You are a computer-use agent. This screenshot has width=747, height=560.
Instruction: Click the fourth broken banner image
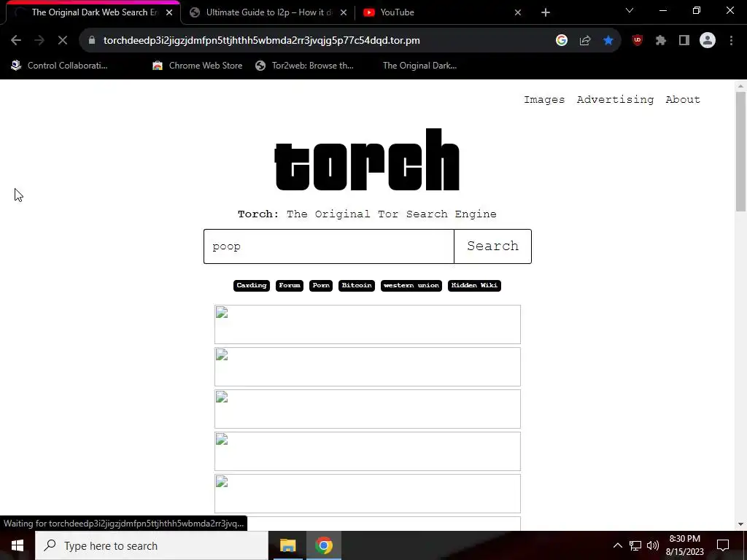point(368,451)
